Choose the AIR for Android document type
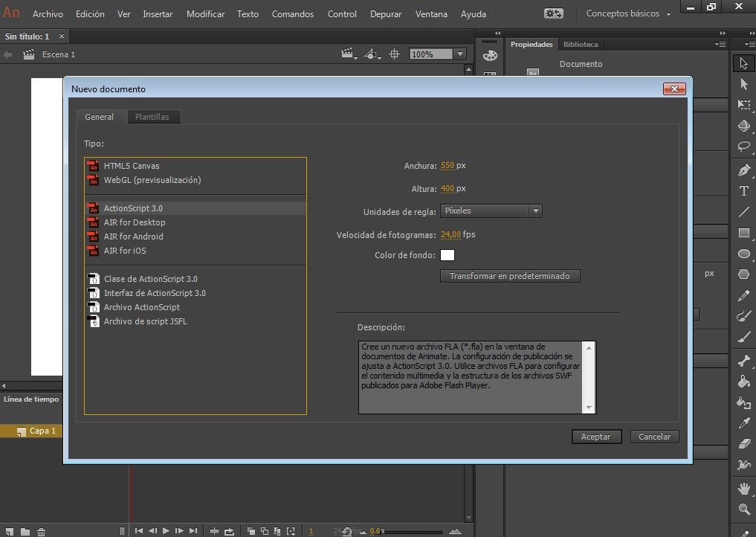The width and height of the screenshot is (756, 537). (x=196, y=237)
